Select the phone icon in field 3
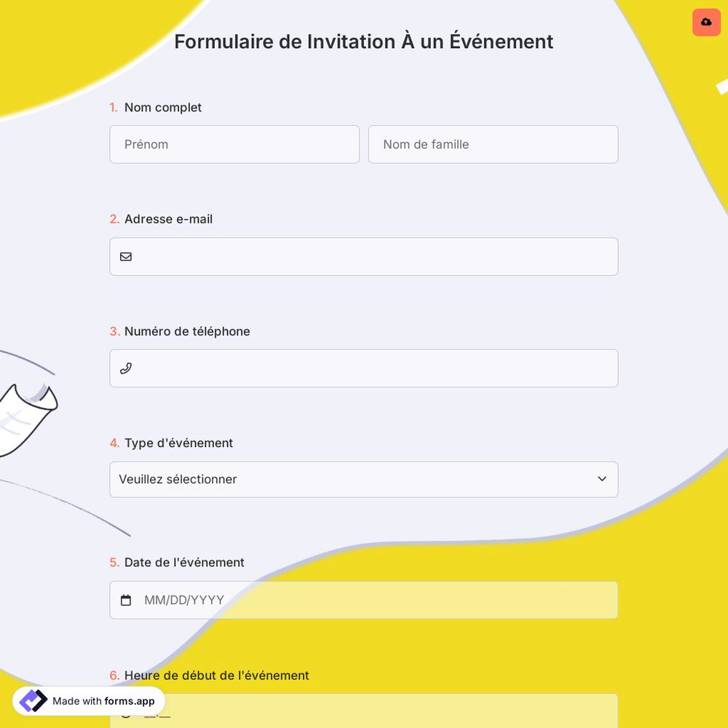 click(126, 368)
